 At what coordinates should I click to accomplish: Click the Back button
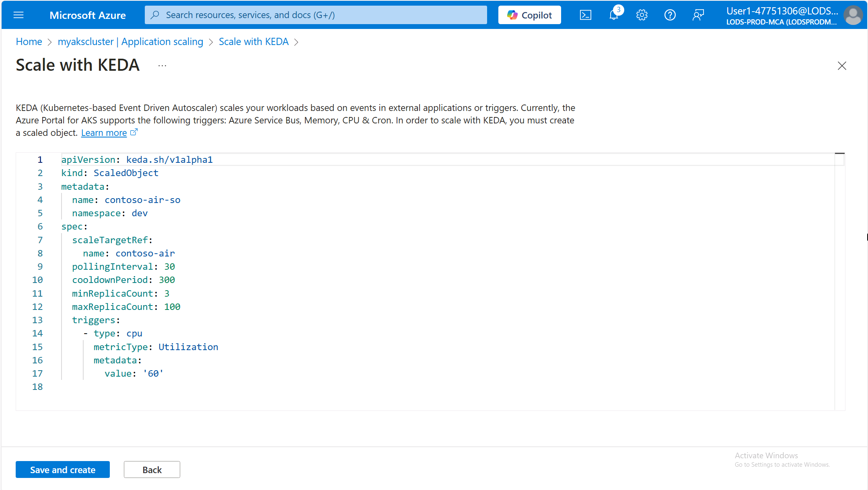[151, 469]
